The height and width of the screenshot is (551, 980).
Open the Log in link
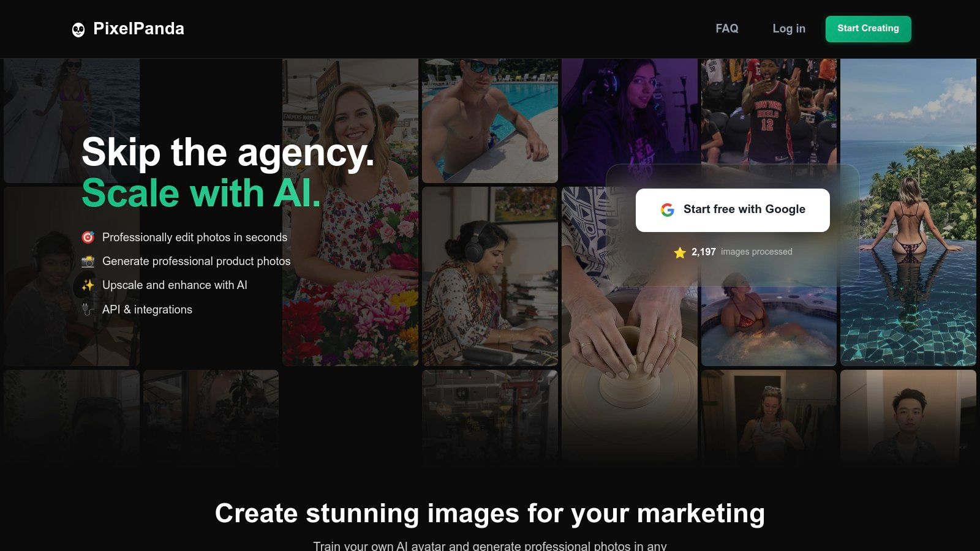(x=789, y=29)
